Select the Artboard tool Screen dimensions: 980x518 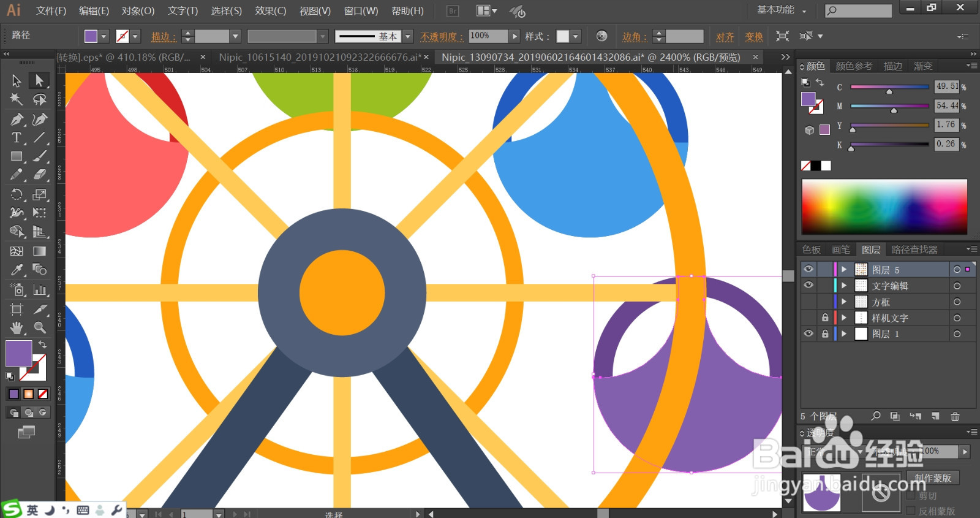pyautogui.click(x=17, y=310)
